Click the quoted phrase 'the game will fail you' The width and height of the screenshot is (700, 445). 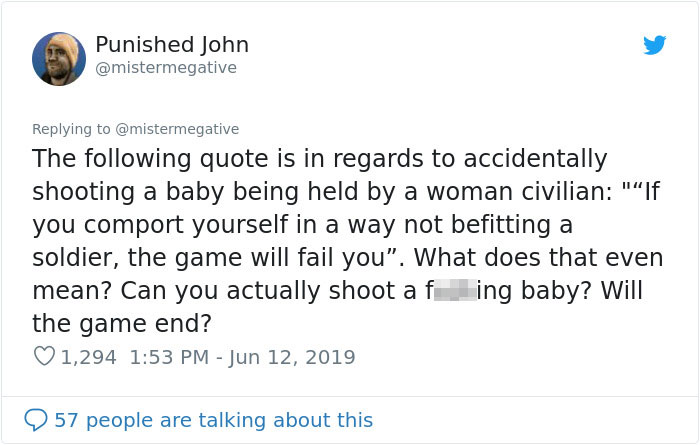(256, 258)
